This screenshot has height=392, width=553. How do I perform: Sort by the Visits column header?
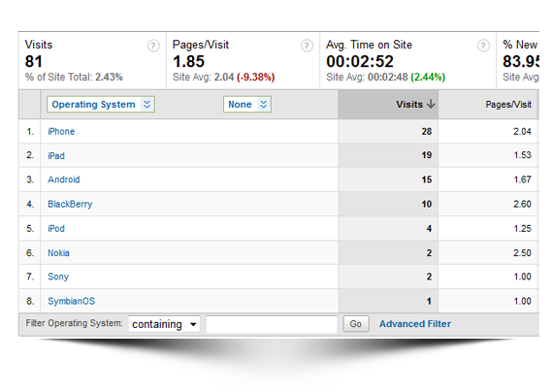pyautogui.click(x=388, y=105)
